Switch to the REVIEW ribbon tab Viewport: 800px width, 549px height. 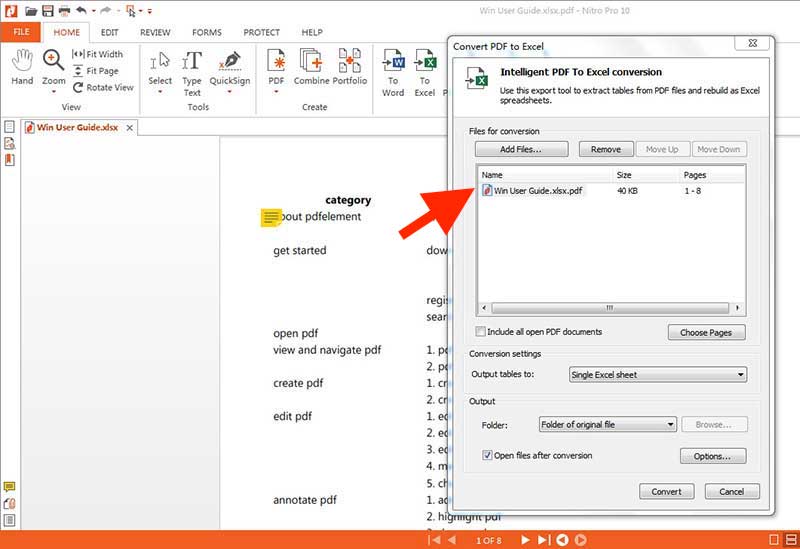tap(155, 32)
